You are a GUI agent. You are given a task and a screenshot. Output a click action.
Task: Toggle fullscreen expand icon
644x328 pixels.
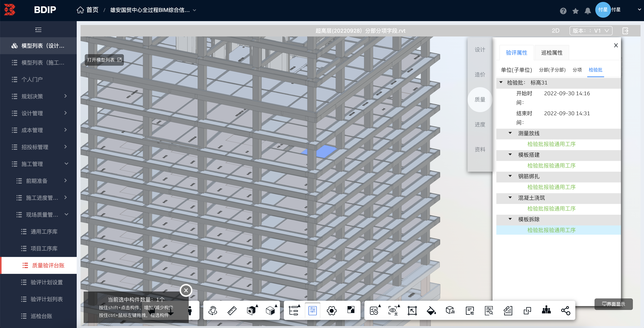coord(351,310)
